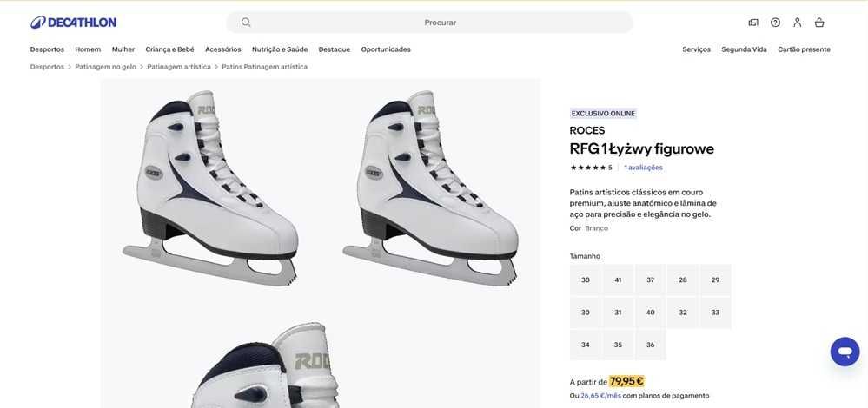
Task: Open the store locator icon
Action: (x=753, y=23)
